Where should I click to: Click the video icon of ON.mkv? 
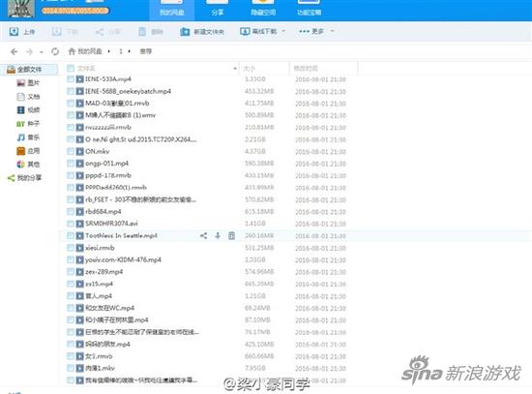79,151
